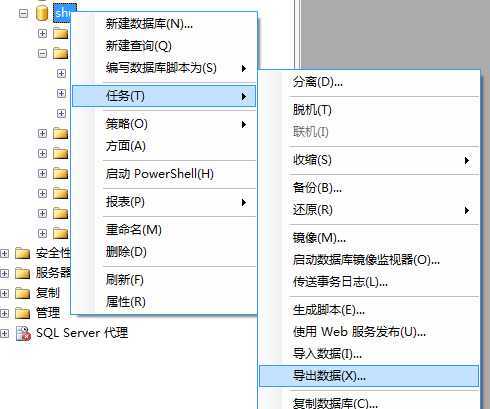Select the 复制 tree item
The width and height of the screenshot is (490, 409).
47,293
